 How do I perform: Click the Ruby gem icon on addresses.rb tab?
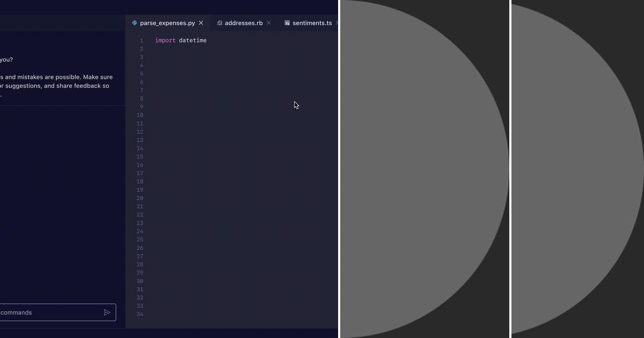click(x=219, y=23)
